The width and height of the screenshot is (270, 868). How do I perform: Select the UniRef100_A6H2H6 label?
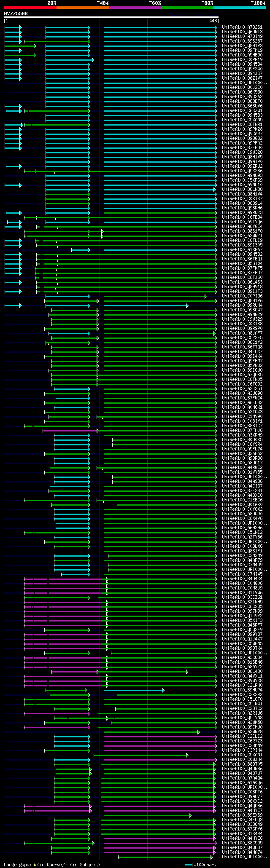coord(242,528)
